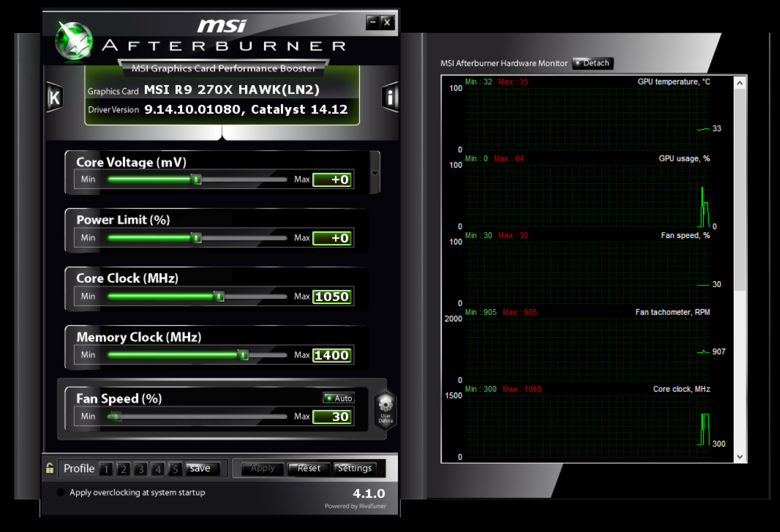Open the Settings panel

point(356,469)
